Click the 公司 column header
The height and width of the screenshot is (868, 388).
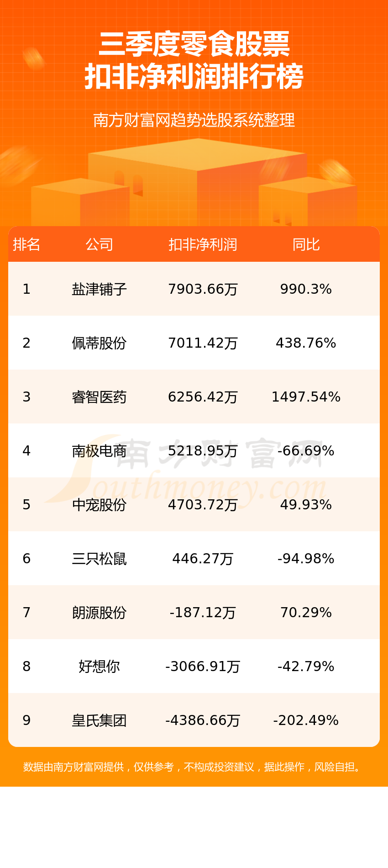(x=99, y=244)
